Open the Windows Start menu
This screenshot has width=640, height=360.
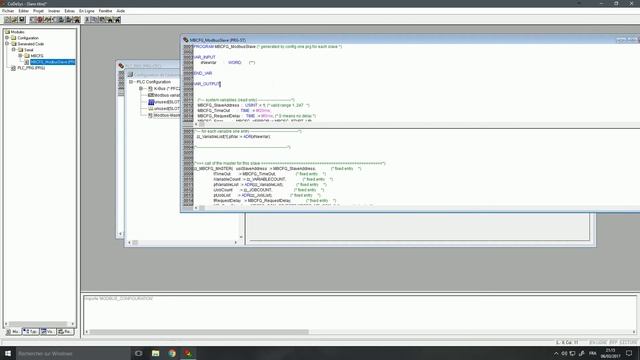coord(8,353)
